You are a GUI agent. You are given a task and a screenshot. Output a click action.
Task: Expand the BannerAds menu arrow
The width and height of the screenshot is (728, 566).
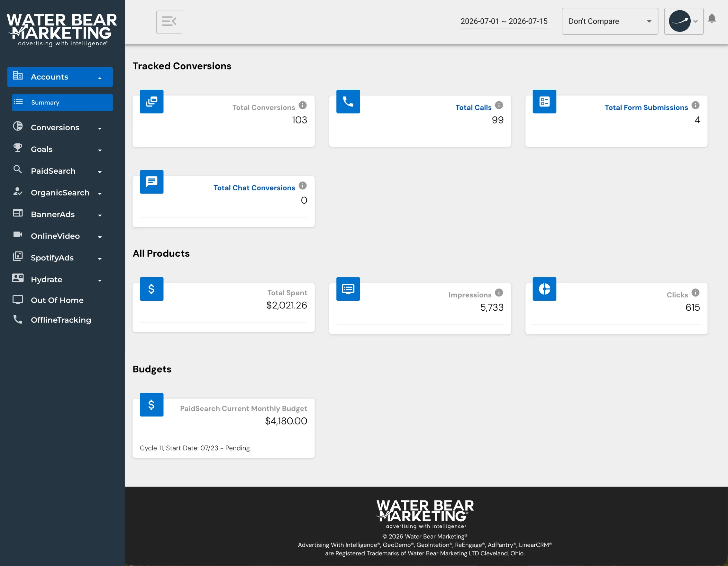coord(100,215)
